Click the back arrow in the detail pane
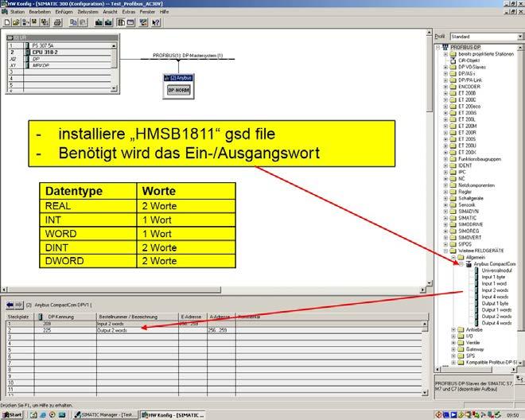The width and height of the screenshot is (525, 420). click(x=10, y=305)
